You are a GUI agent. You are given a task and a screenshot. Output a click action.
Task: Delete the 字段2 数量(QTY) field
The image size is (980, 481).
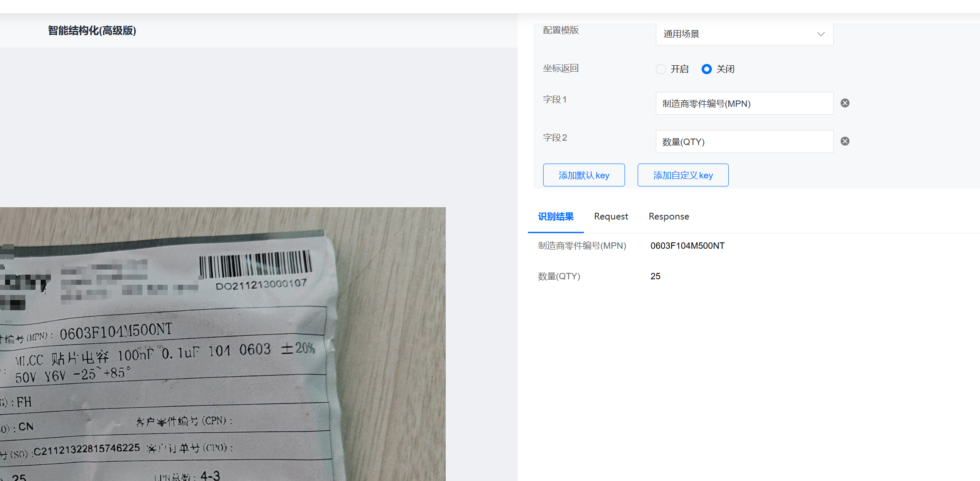[x=845, y=141]
